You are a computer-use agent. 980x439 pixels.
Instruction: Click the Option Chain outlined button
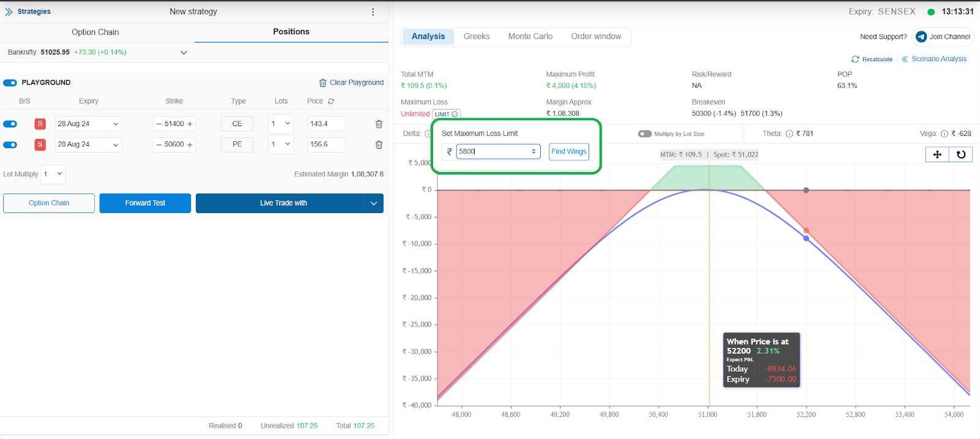(49, 203)
